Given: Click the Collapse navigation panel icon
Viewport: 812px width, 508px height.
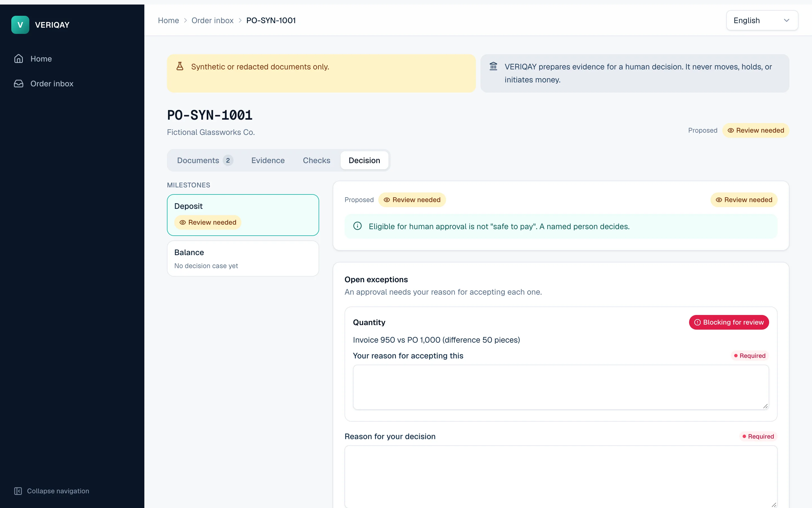Looking at the screenshot, I should [x=18, y=491].
